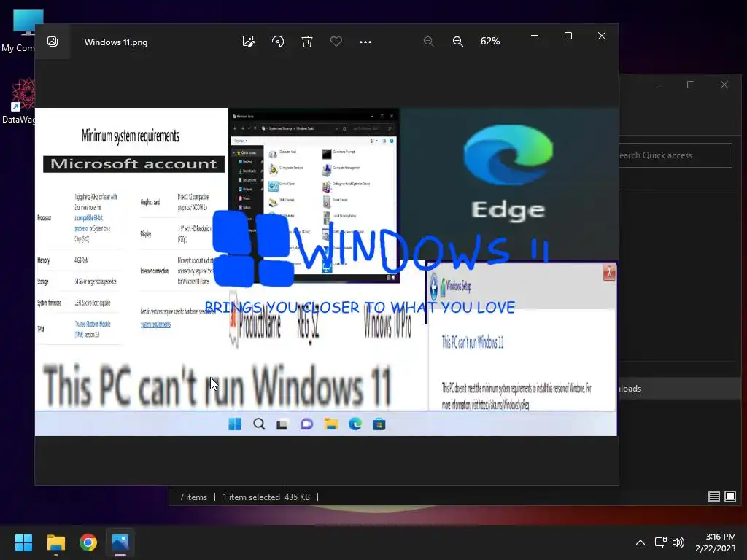Launch Google Chrome from the taskbar
Image resolution: width=747 pixels, height=560 pixels.
pyautogui.click(x=88, y=542)
